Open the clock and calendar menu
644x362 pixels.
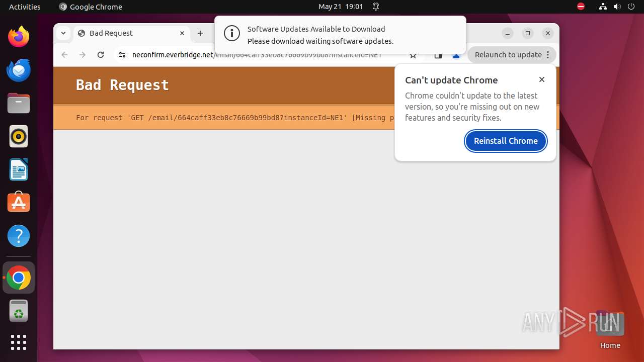[x=341, y=7]
